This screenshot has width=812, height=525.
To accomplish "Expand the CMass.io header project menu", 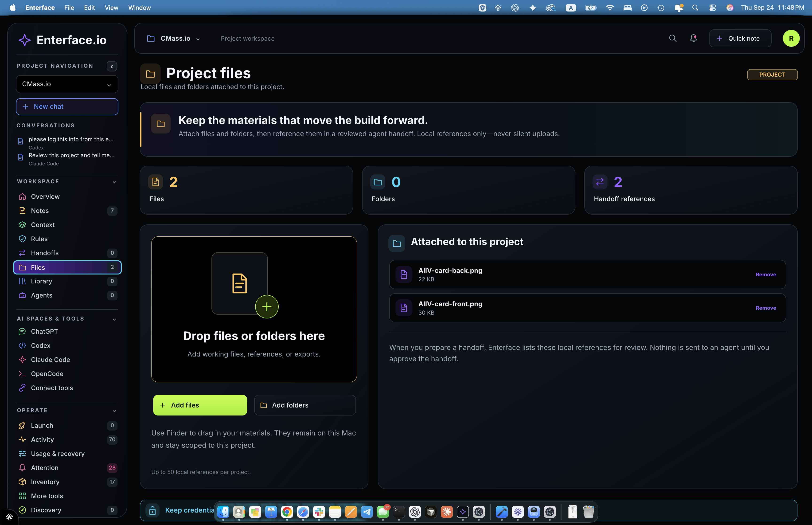I will pyautogui.click(x=174, y=39).
